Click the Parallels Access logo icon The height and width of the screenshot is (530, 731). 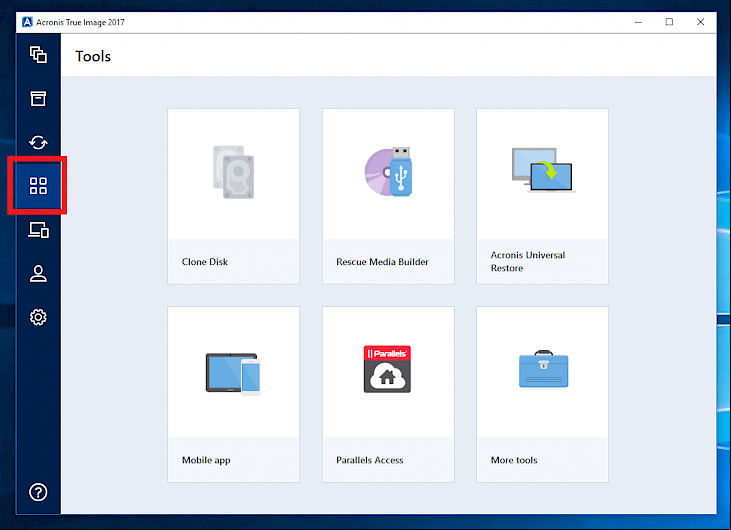coord(387,369)
